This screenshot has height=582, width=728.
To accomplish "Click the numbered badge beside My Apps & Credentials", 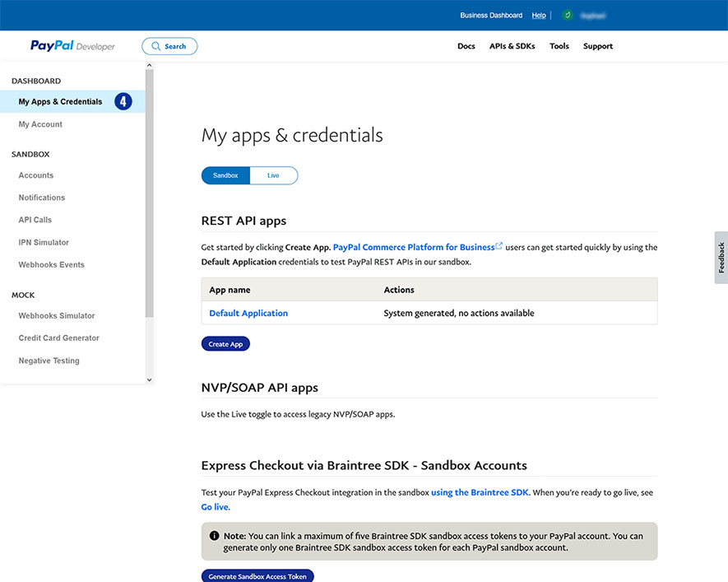I will 123,101.
